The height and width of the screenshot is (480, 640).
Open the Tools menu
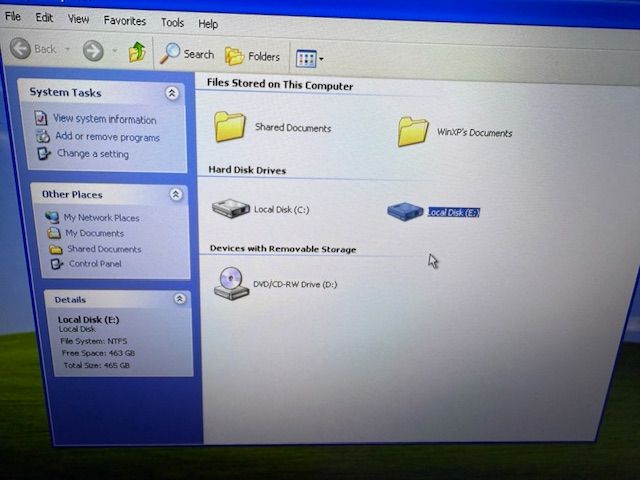pyautogui.click(x=172, y=22)
